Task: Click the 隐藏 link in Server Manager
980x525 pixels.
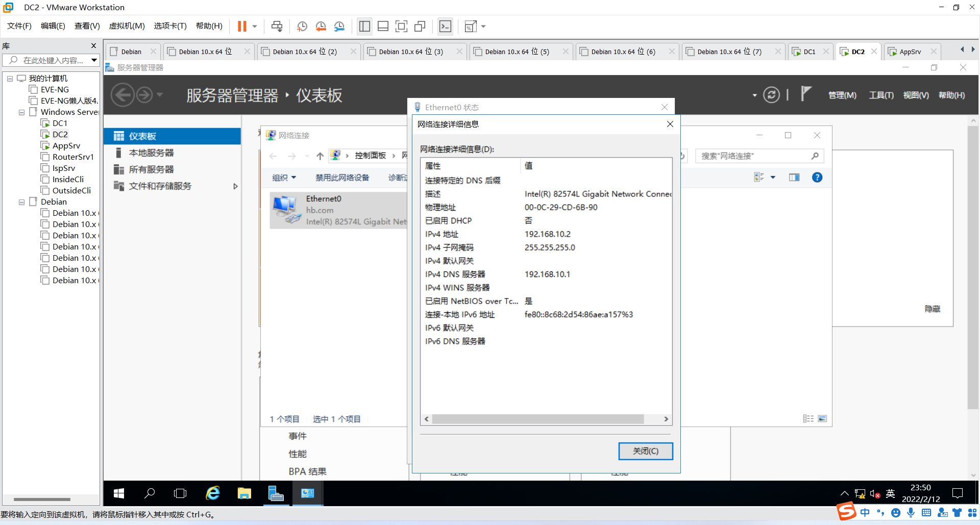Action: [x=932, y=309]
